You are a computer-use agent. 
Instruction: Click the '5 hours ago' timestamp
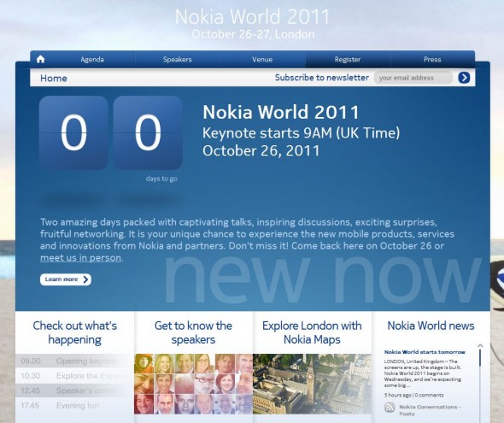click(398, 395)
